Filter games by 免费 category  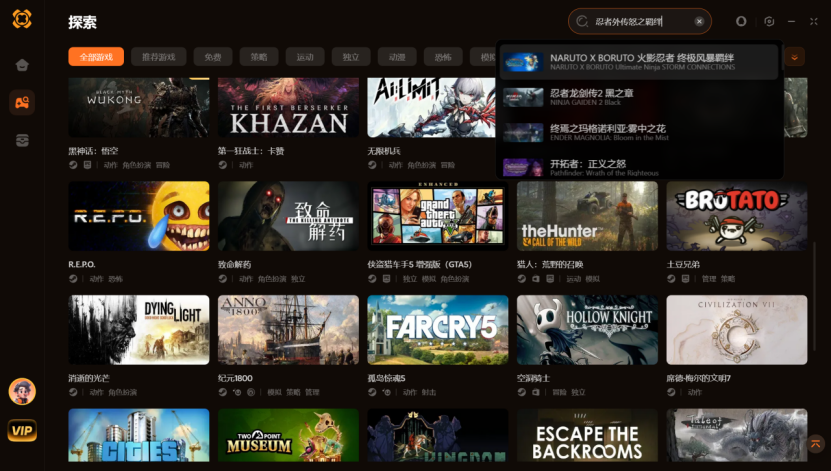click(x=213, y=57)
